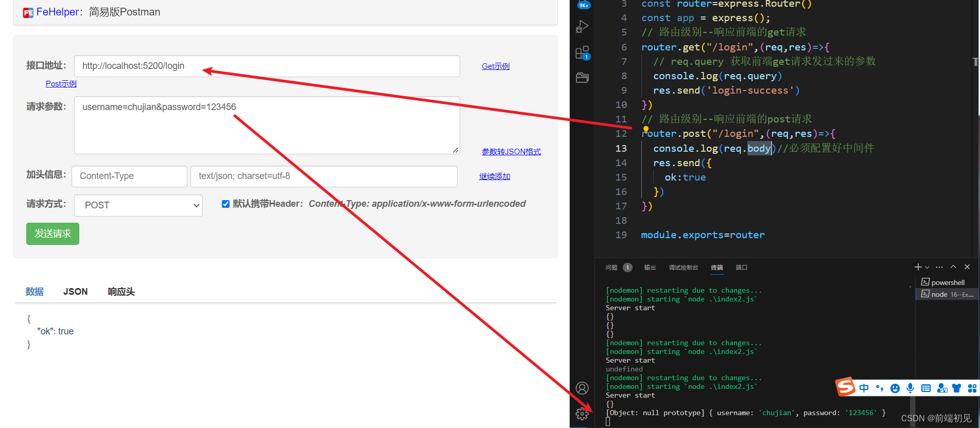Click code line 19 module.exports=router
Image resolution: width=980 pixels, height=428 pixels.
coord(703,235)
